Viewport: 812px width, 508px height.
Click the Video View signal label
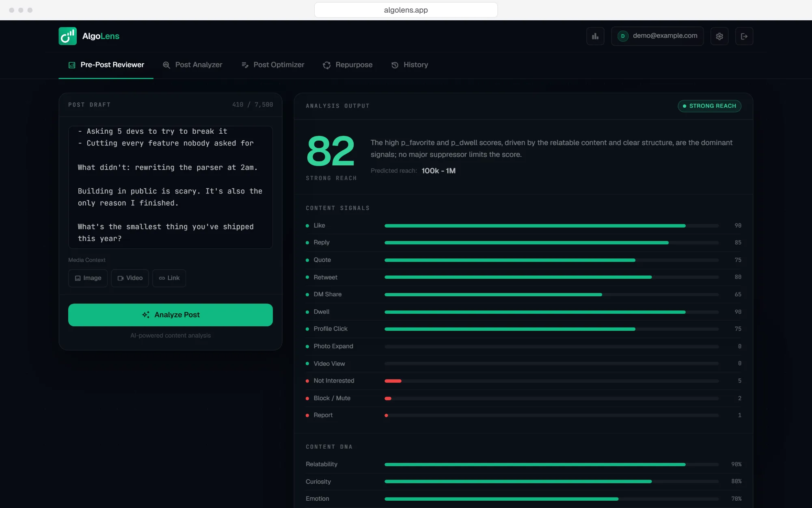pos(329,364)
